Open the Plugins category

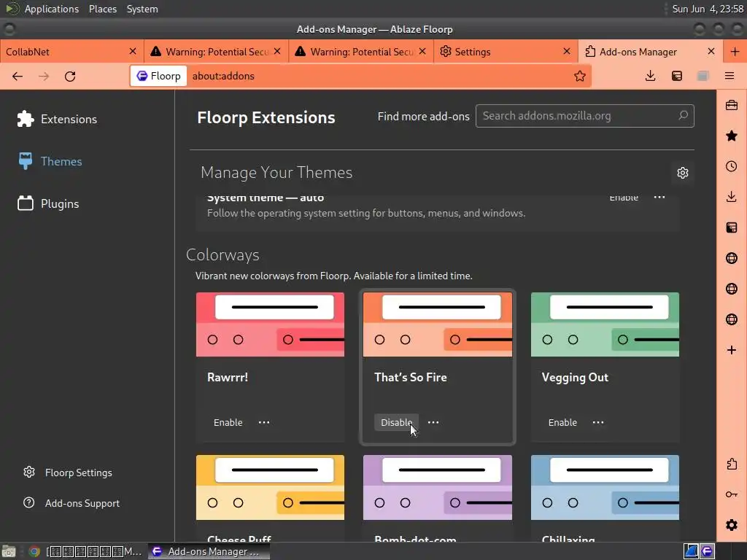click(49, 204)
